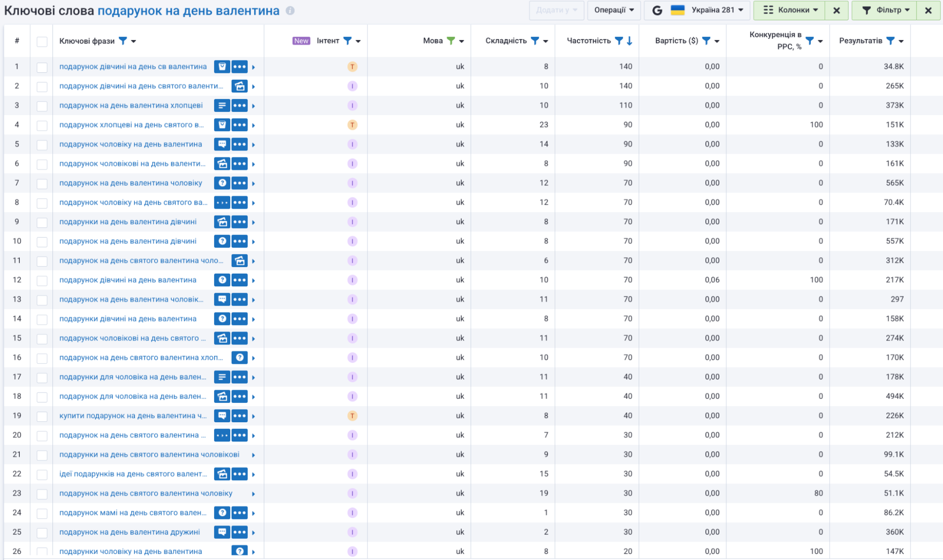Open the Результатів column dropdown caret
The width and height of the screenshot is (943, 560).
pyautogui.click(x=901, y=42)
